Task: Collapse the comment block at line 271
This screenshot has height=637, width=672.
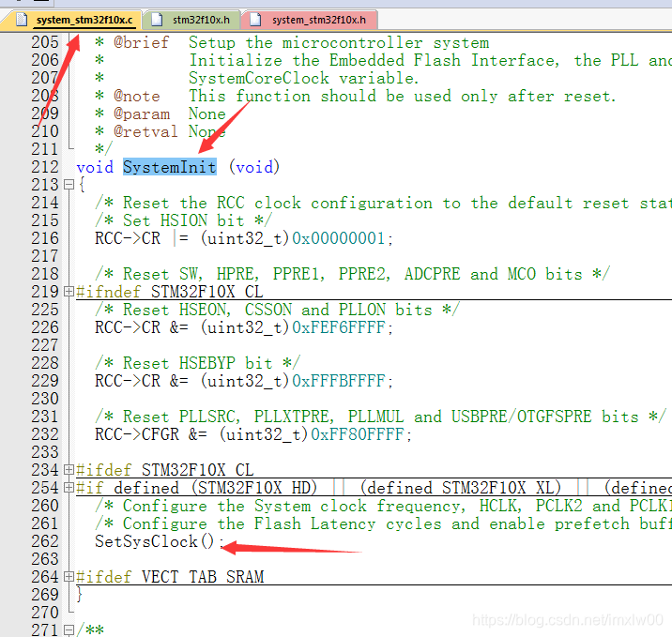Action: (69, 630)
